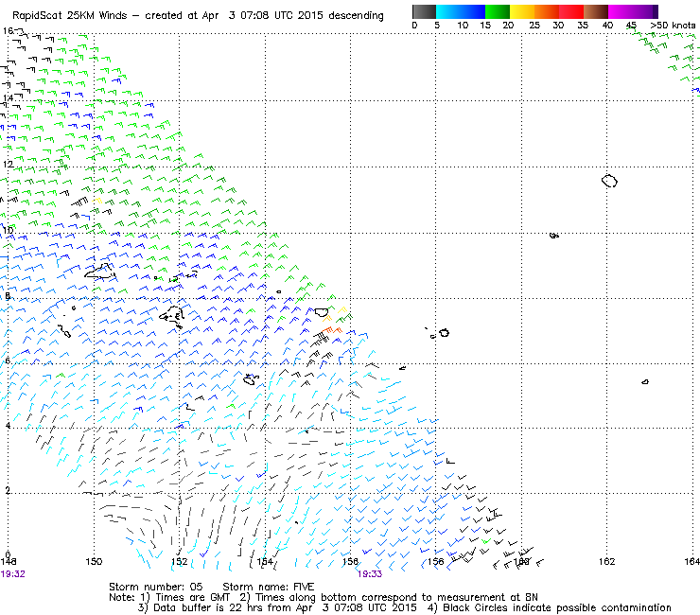Click the '35' label under the color bar

point(583,26)
